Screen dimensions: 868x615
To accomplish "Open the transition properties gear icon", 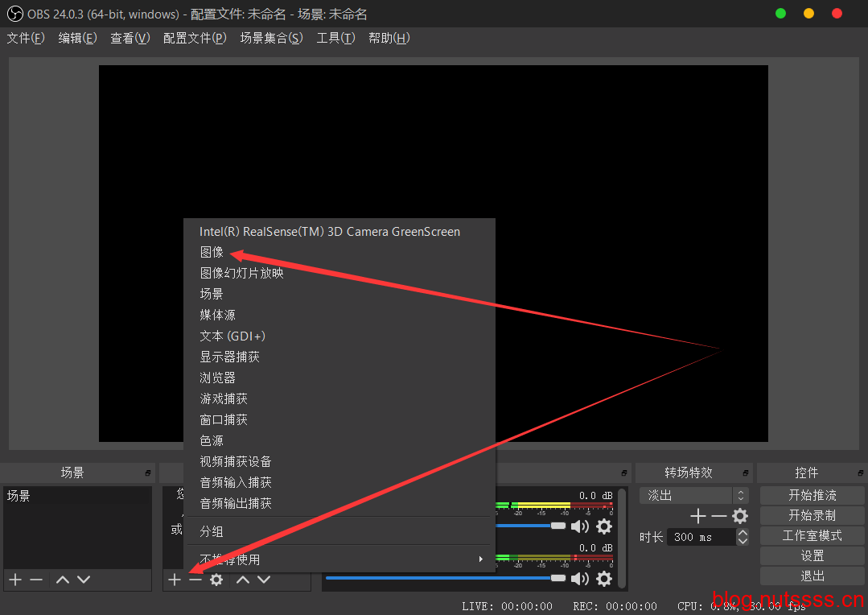I will 740,516.
